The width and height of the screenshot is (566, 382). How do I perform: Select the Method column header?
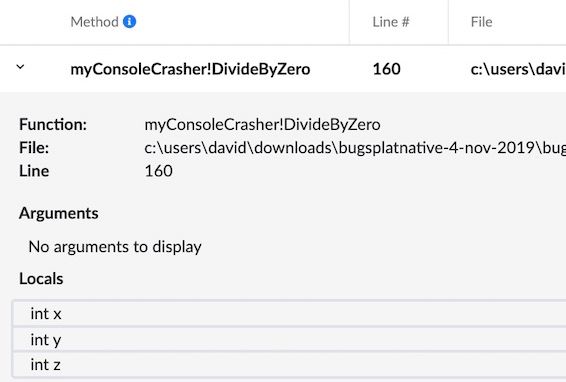(x=95, y=22)
